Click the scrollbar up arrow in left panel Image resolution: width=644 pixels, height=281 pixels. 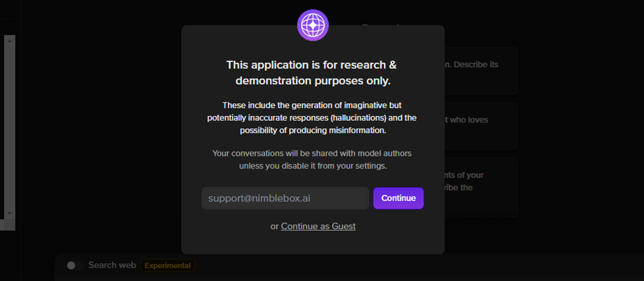pos(9,41)
